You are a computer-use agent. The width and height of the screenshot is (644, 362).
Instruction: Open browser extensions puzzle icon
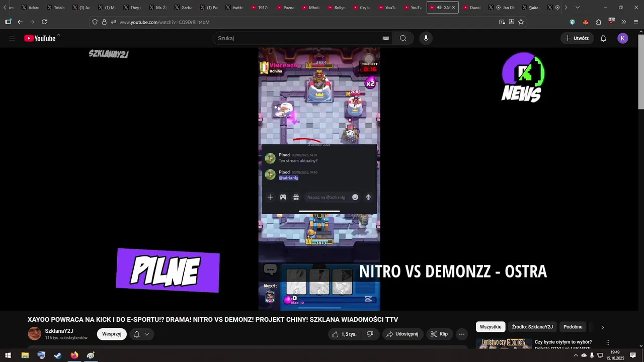598,22
